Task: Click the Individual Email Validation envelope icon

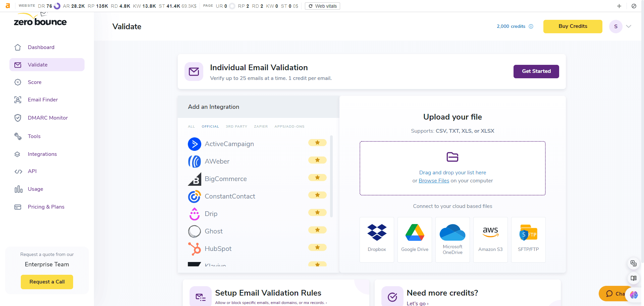Action: tap(194, 72)
